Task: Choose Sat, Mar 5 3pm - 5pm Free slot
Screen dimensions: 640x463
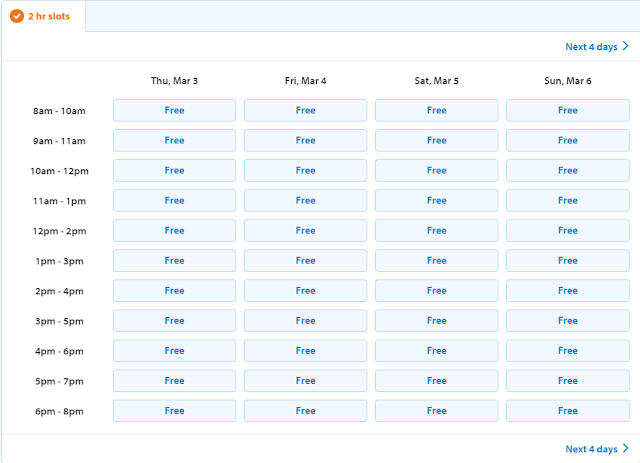Action: pos(437,321)
